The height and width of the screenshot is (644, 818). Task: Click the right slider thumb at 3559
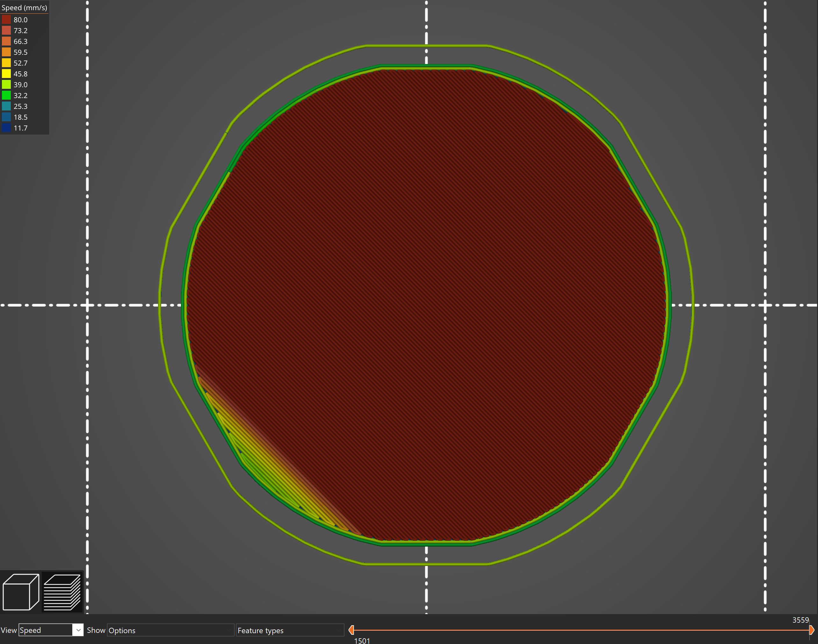coord(811,630)
